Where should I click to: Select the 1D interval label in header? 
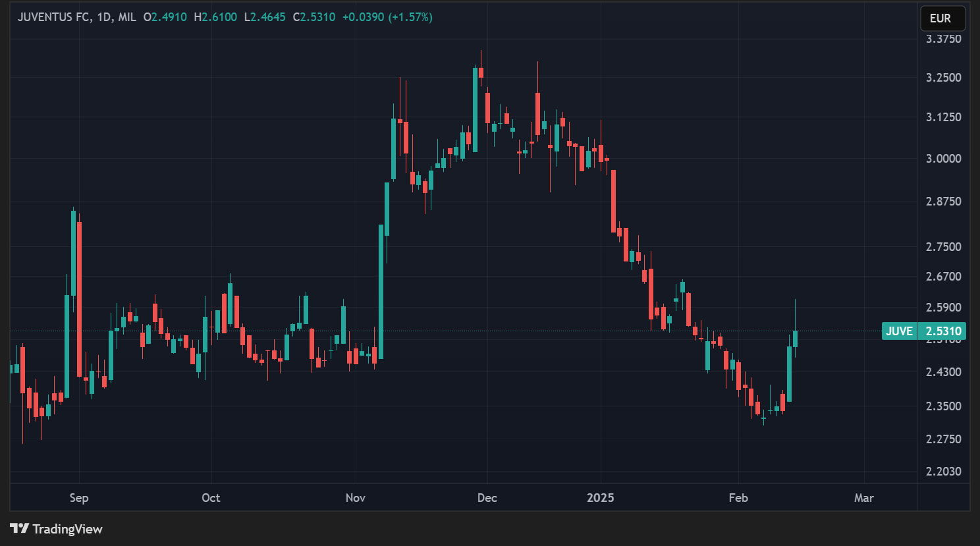coord(104,17)
